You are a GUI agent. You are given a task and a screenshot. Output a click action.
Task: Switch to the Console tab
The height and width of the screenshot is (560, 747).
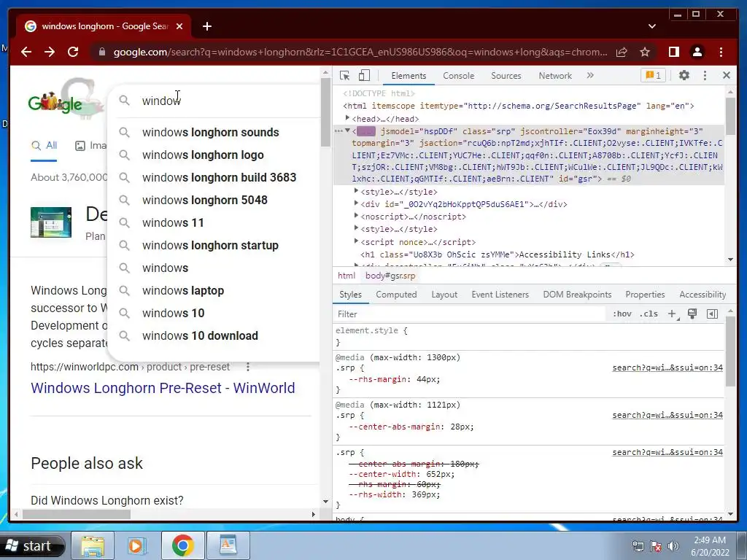(x=458, y=76)
